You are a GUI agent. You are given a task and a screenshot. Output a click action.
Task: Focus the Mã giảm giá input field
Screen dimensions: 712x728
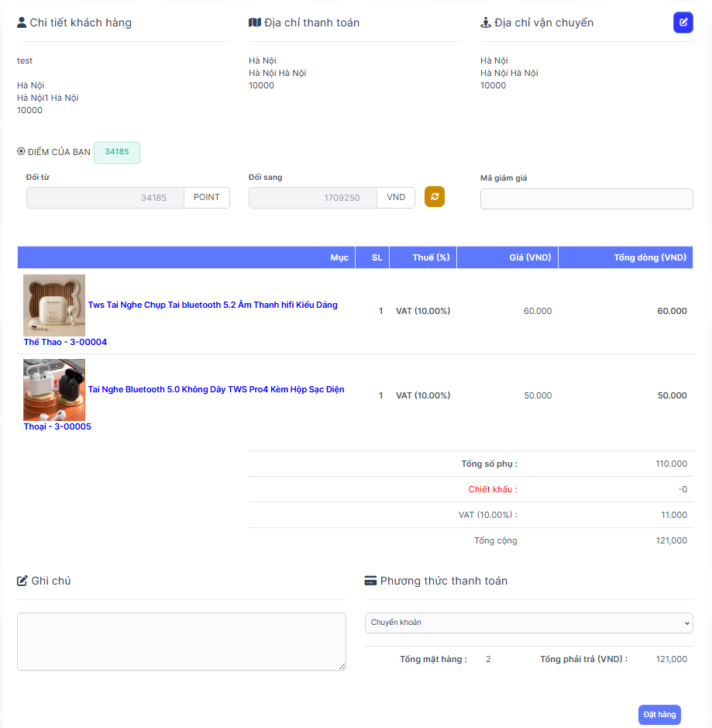[x=586, y=199]
